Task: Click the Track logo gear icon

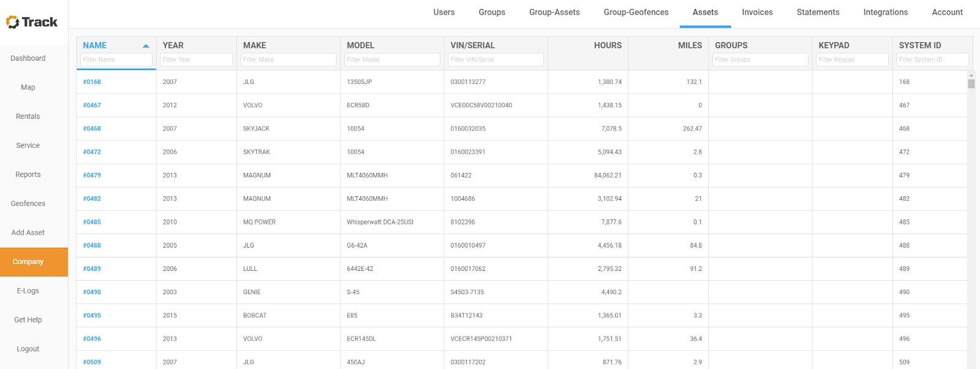Action: [12, 23]
